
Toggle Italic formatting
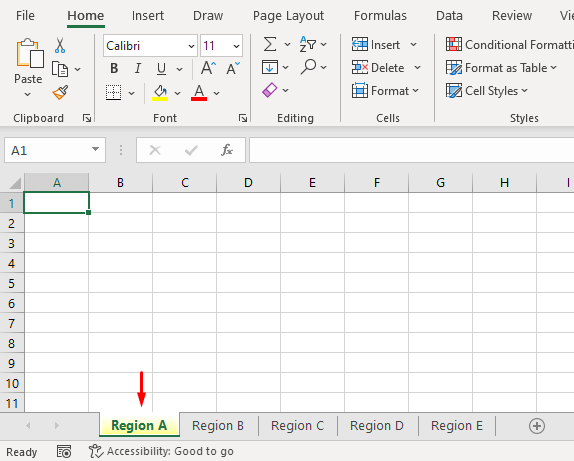[x=138, y=68]
